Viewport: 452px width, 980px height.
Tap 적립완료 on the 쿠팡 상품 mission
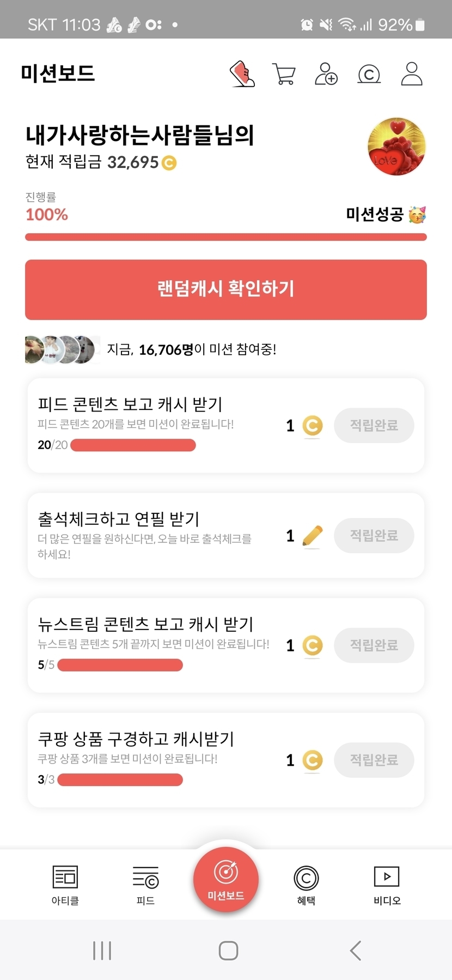[374, 760]
